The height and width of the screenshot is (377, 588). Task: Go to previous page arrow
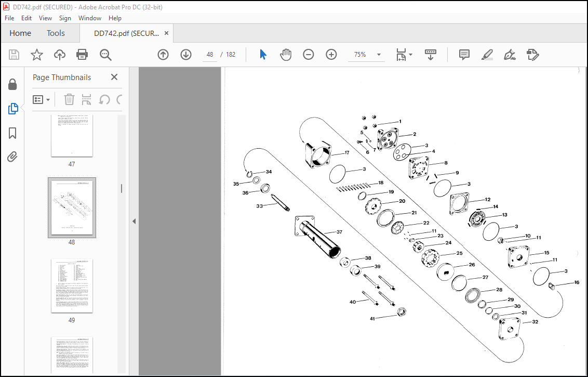coord(163,55)
